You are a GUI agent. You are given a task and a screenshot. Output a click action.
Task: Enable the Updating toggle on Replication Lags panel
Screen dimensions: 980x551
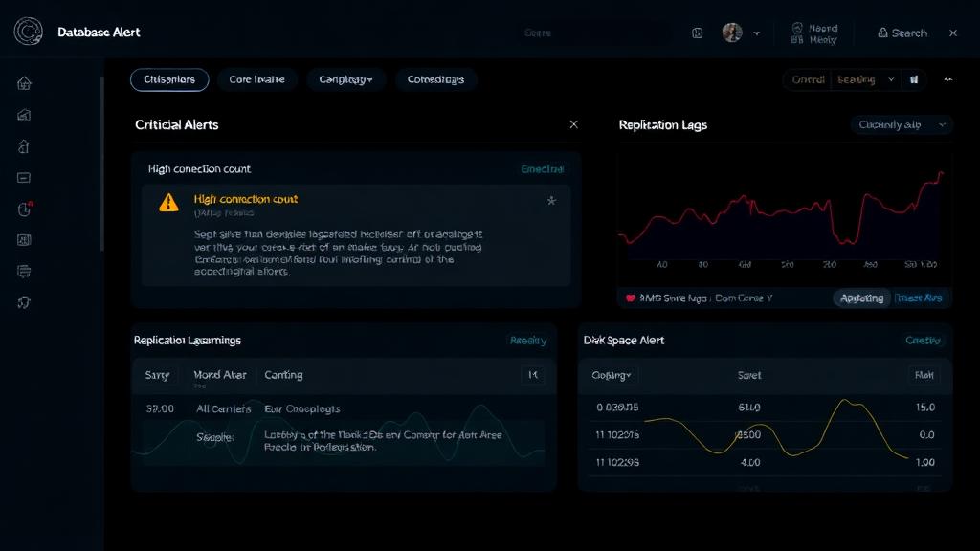click(860, 298)
